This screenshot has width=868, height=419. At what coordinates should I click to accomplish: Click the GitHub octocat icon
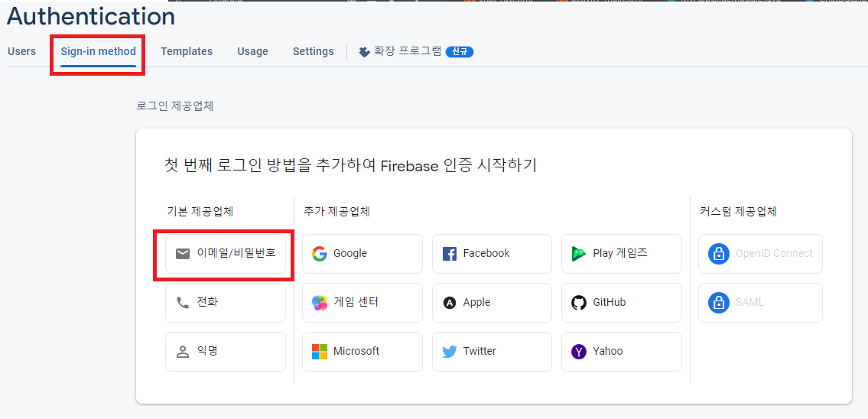(578, 303)
